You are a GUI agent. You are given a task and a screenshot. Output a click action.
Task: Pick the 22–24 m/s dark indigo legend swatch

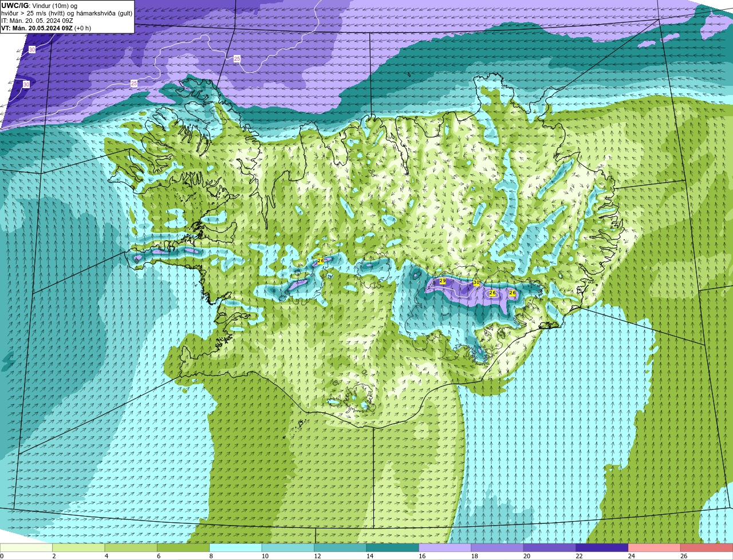(602, 547)
